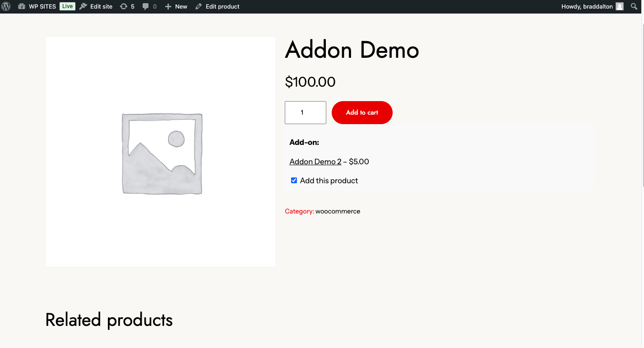Viewport: 644px width, 348px height.
Task: Click the Edit site brush icon
Action: [83, 6]
